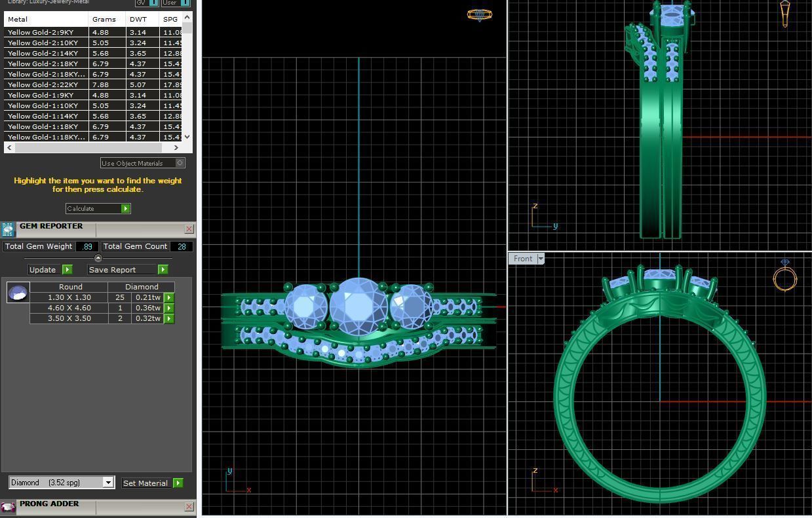This screenshot has width=812, height=518.
Task: Click the 3.50 X 3.50 size cell
Action: click(69, 318)
